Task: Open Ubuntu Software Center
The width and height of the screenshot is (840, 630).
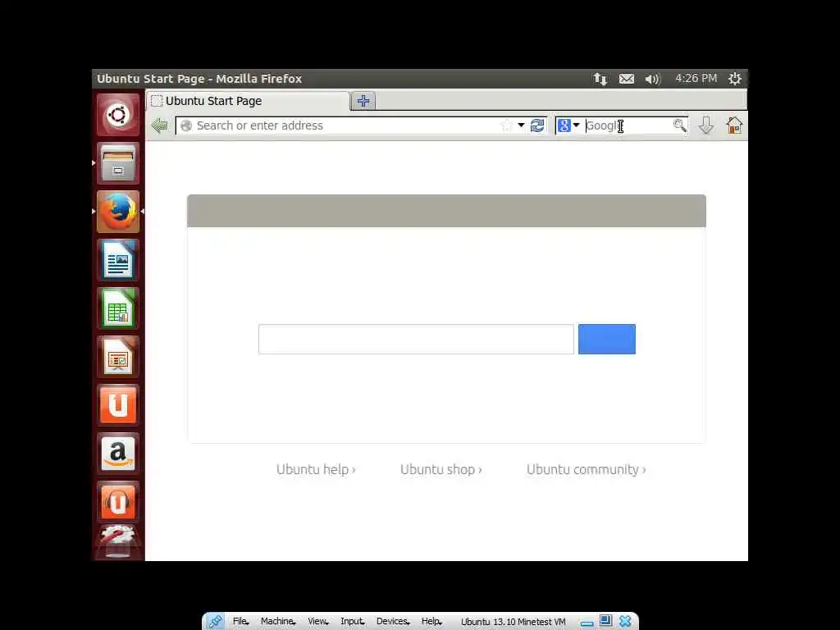Action: [x=118, y=405]
